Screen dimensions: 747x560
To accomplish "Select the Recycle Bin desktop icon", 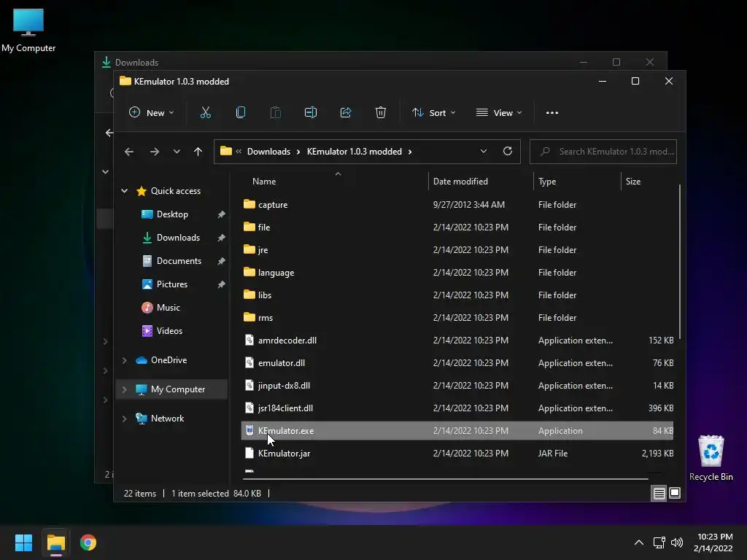I will point(711,458).
